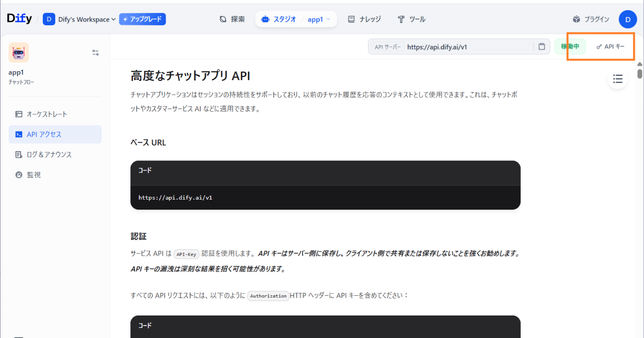Open the Dify's Workspace dropdown
This screenshot has height=338, width=644.
point(86,19)
